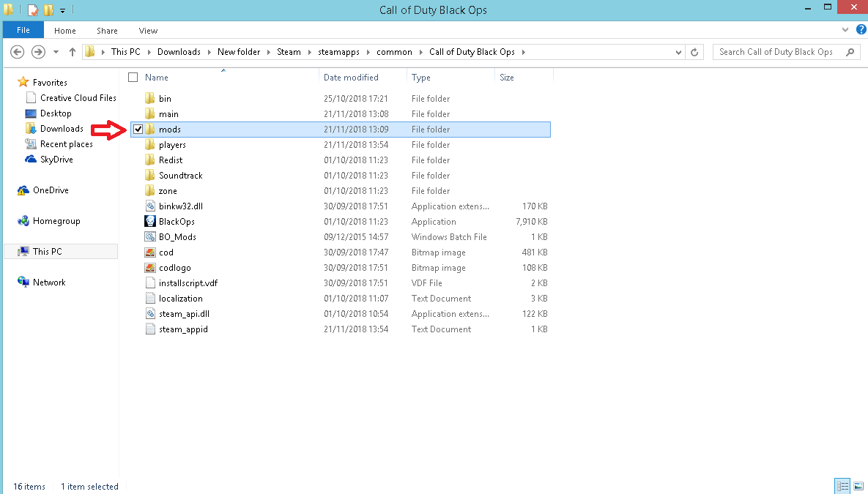Click the 7,910 KB size value
The image size is (868, 494).
[532, 221]
